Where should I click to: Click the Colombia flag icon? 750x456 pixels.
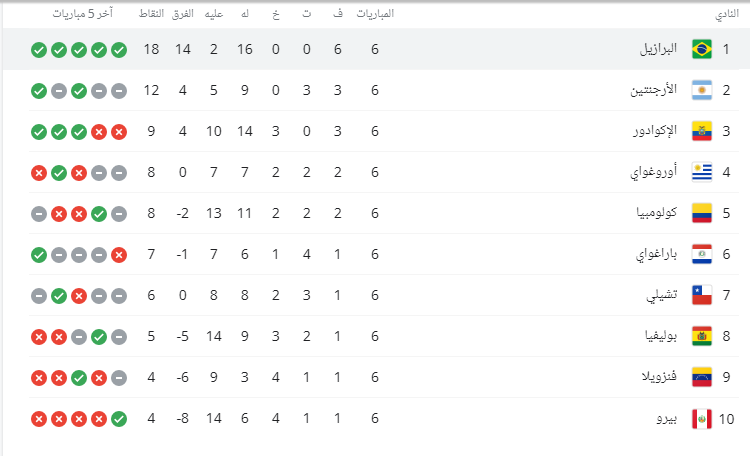pyautogui.click(x=701, y=213)
